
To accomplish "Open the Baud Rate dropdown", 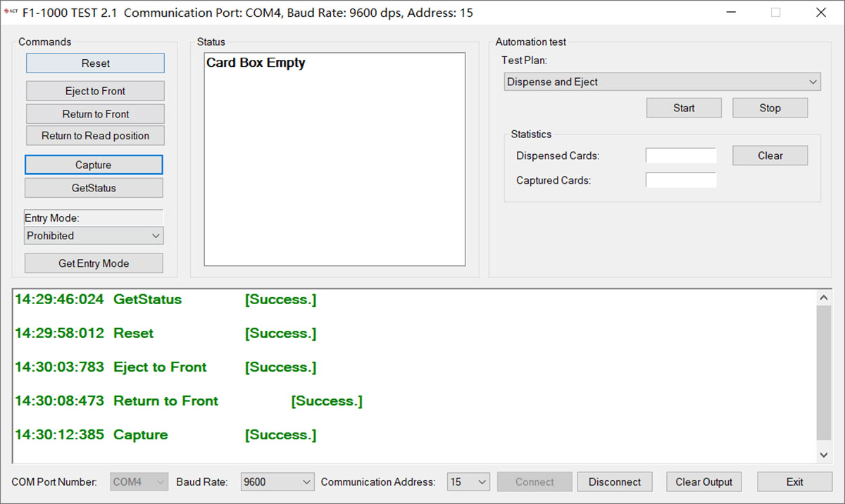I will pos(277,482).
